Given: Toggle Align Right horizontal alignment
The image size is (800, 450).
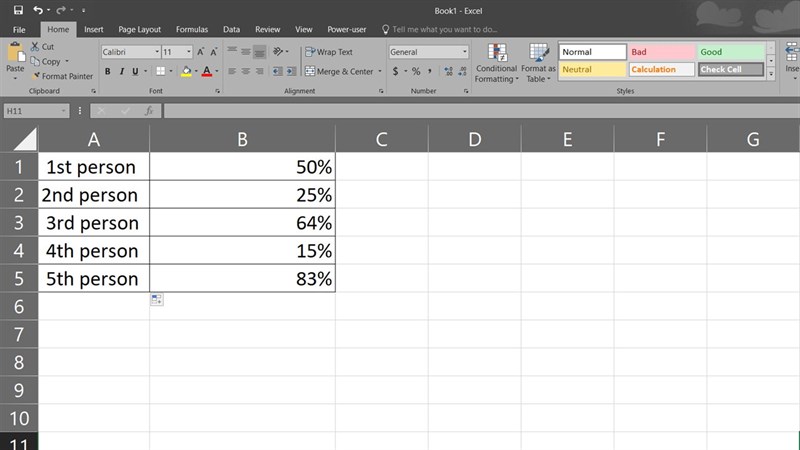Looking at the screenshot, I should pyautogui.click(x=260, y=71).
